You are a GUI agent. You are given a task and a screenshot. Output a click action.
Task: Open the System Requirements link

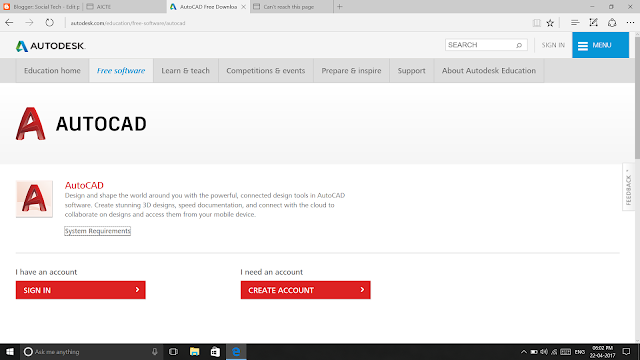coord(98,231)
